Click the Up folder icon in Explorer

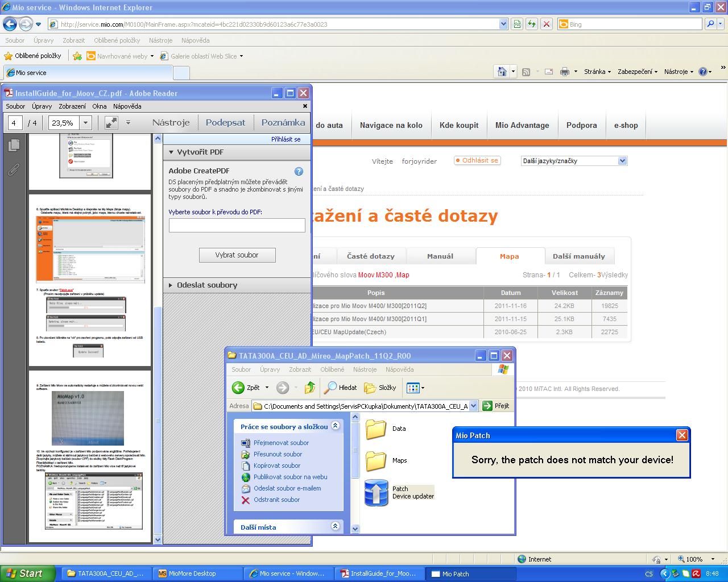[310, 388]
